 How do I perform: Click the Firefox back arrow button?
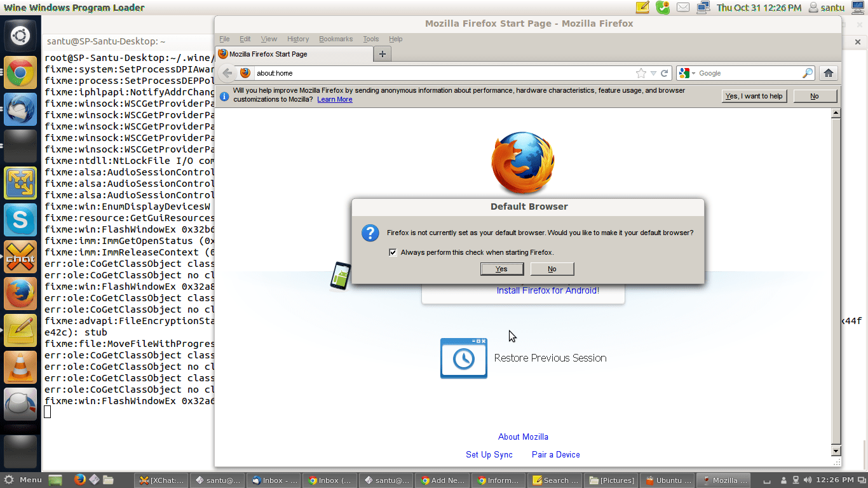[x=227, y=73]
